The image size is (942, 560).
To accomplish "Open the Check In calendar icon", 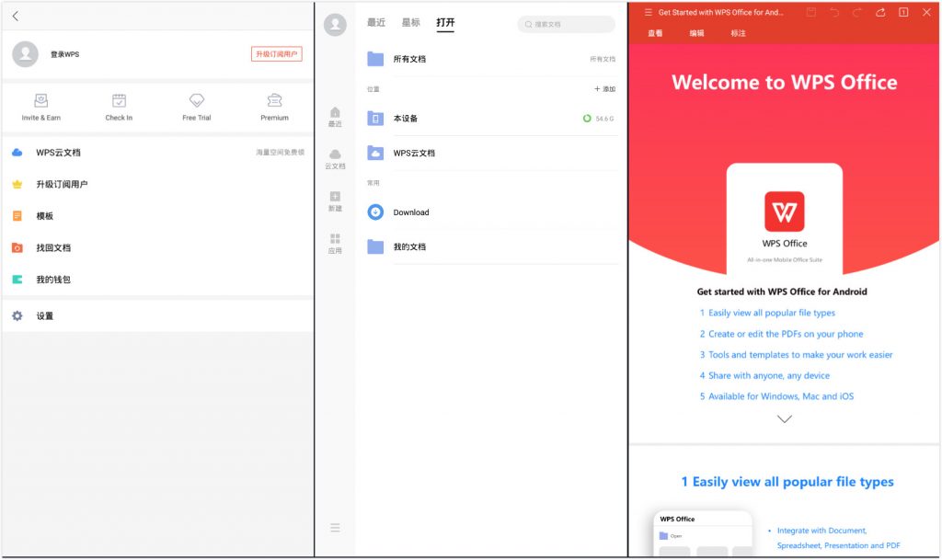I will (119, 108).
